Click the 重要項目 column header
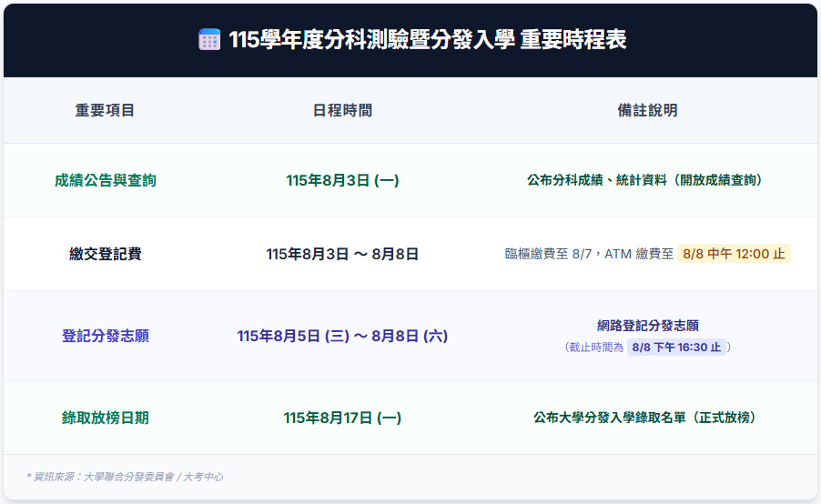The image size is (821, 504). tap(106, 110)
